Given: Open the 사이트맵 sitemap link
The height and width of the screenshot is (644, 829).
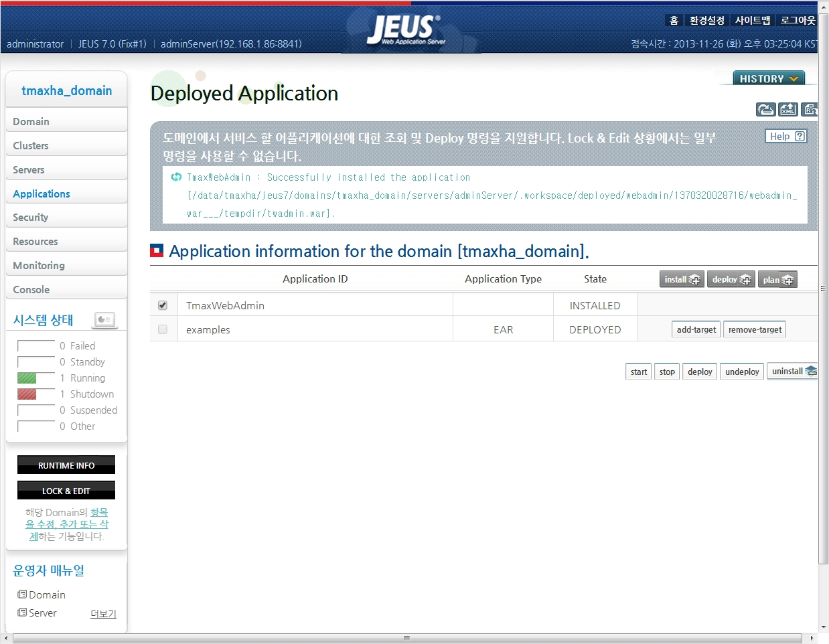Looking at the screenshot, I should (x=752, y=20).
